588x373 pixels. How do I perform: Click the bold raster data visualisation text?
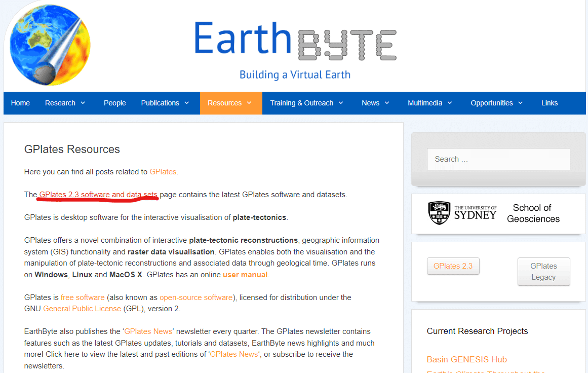(x=171, y=252)
